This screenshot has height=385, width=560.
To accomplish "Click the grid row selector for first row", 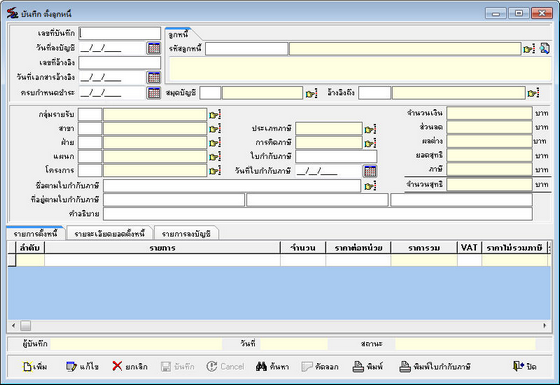I will coord(12,260).
